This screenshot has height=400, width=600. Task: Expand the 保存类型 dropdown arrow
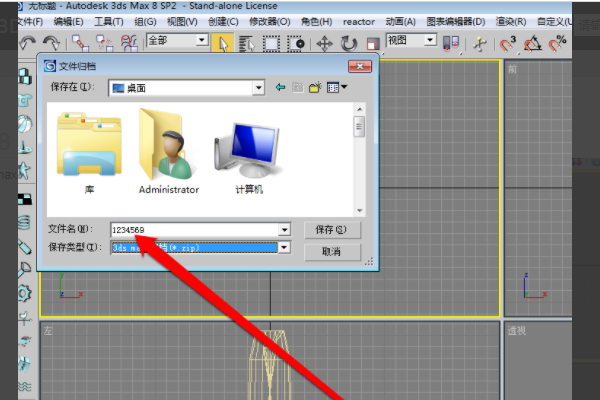pyautogui.click(x=284, y=247)
